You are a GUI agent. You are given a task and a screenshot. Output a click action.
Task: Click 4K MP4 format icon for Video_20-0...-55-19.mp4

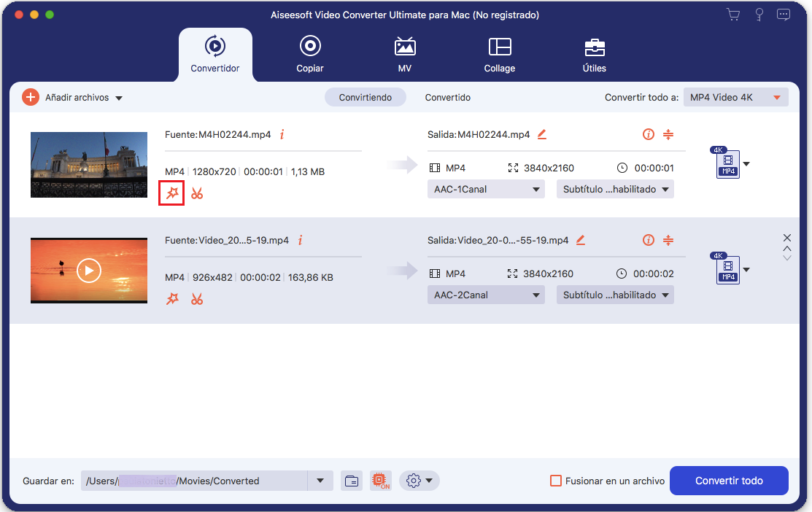(x=725, y=268)
